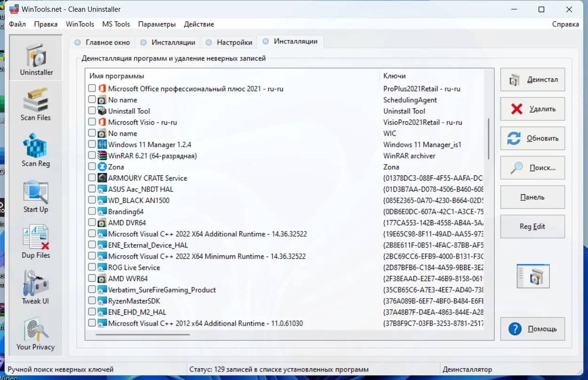Click the Удалить button
The width and height of the screenshot is (588, 380).
click(x=532, y=109)
